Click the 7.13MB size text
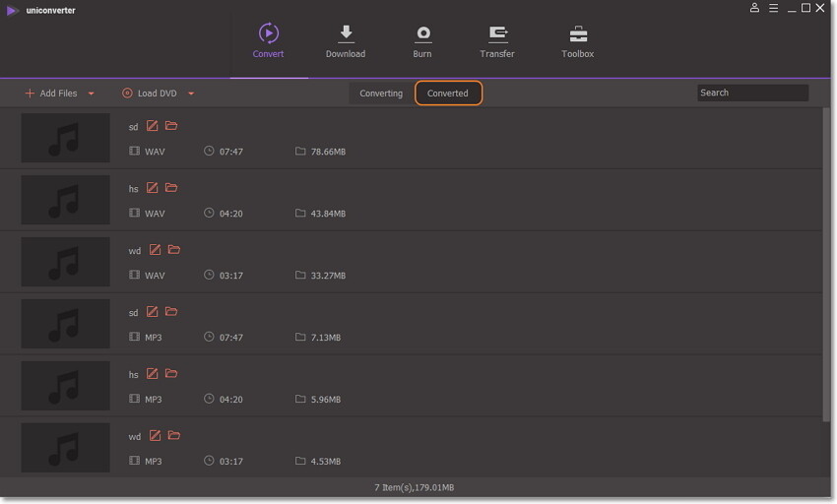Viewport: 837px width, 504px height. pyautogui.click(x=326, y=338)
